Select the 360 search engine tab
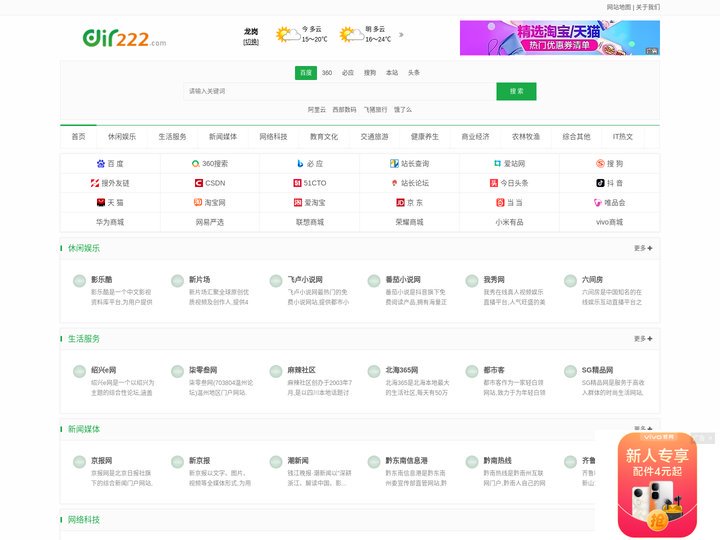The width and height of the screenshot is (720, 540). pos(327,73)
